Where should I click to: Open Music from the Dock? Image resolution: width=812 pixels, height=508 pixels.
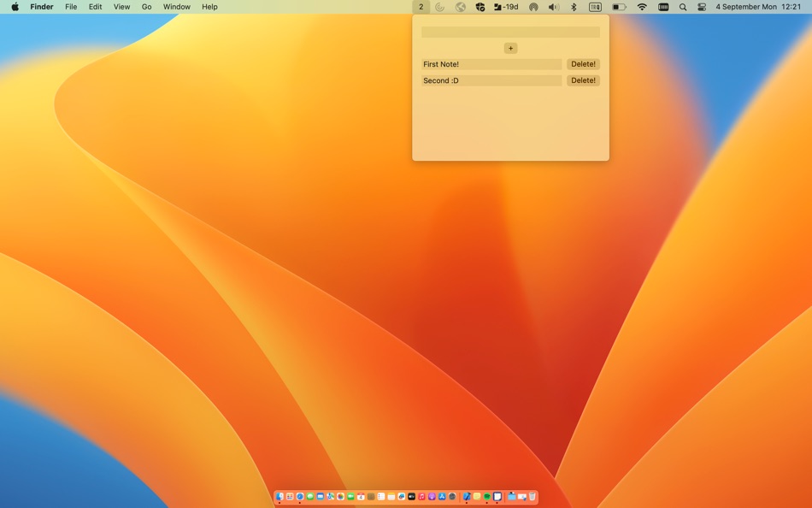tap(421, 496)
